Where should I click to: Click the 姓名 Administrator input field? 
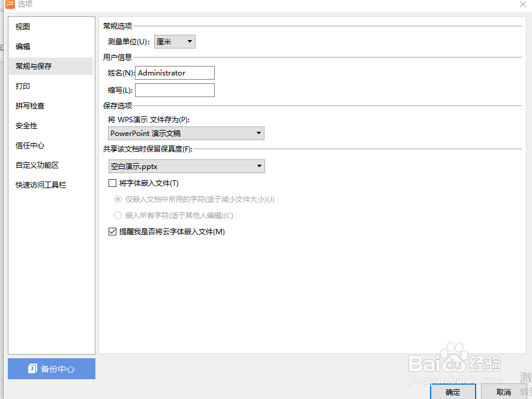pyautogui.click(x=175, y=73)
